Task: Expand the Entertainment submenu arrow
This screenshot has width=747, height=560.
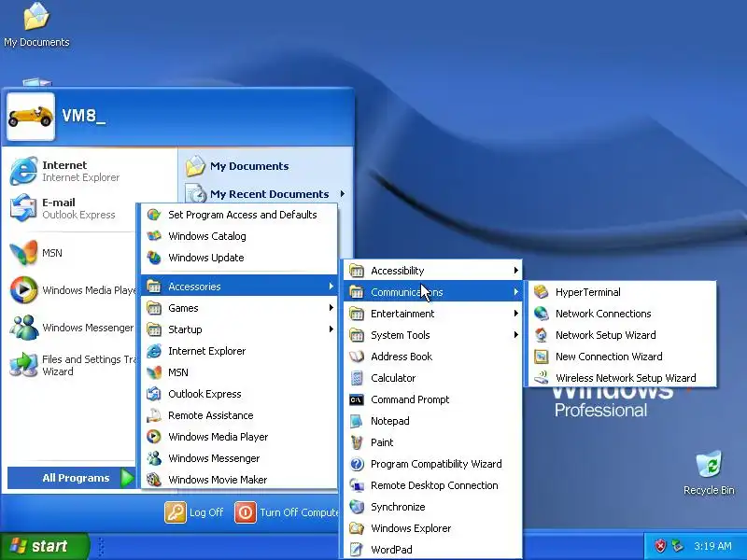Action: tap(516, 314)
